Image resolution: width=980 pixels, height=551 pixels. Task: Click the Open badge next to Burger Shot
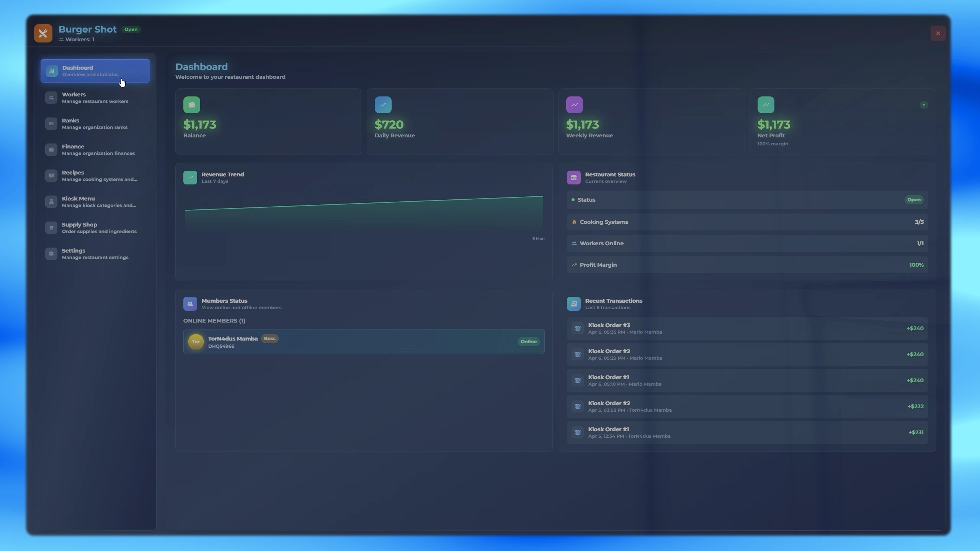131,29
